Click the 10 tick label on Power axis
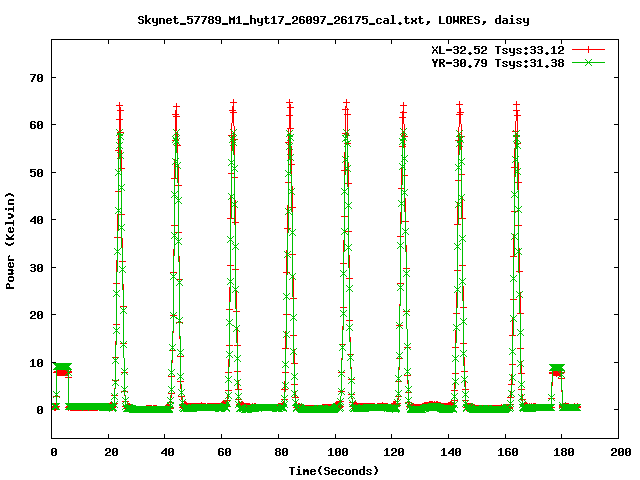The image size is (640, 480). point(36,363)
